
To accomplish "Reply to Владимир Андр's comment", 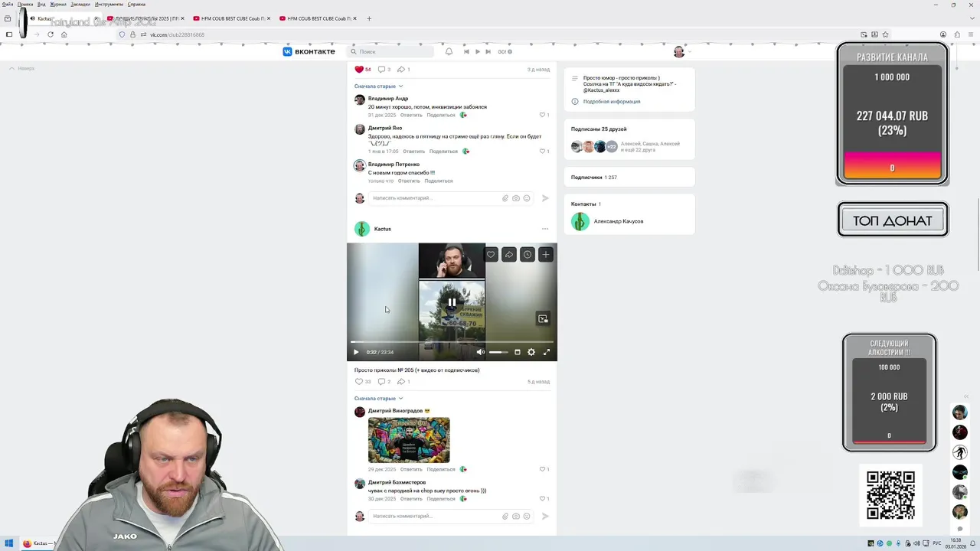I will (x=411, y=115).
